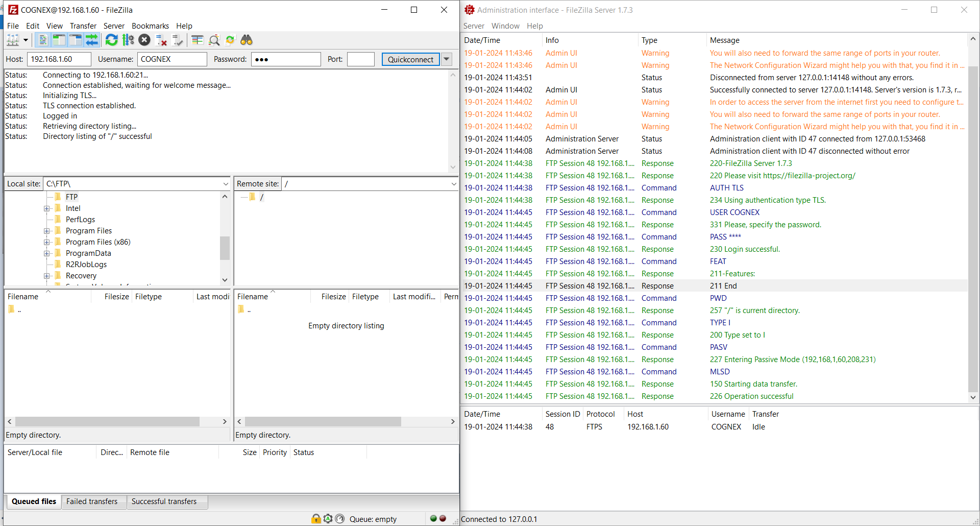This screenshot has height=526, width=980.
Task: Cancel the current operation icon
Action: click(144, 40)
